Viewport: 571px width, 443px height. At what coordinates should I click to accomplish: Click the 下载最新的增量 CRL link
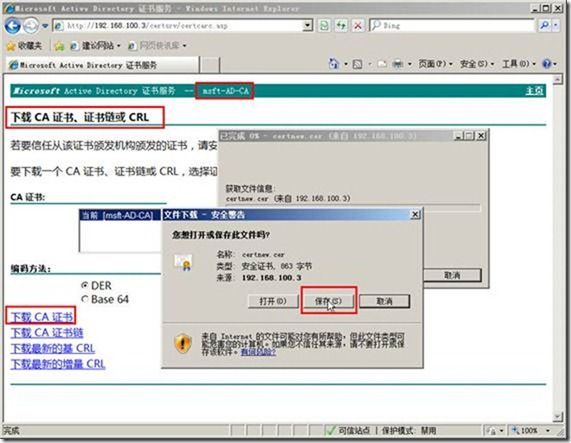58,364
